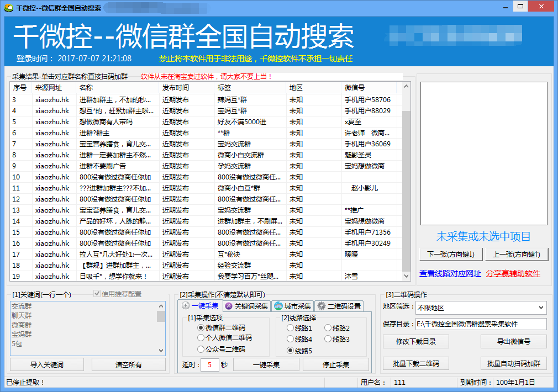This screenshot has width=558, height=392.
Task: Click 上一张(方向键↑) button
Action: click(x=517, y=255)
